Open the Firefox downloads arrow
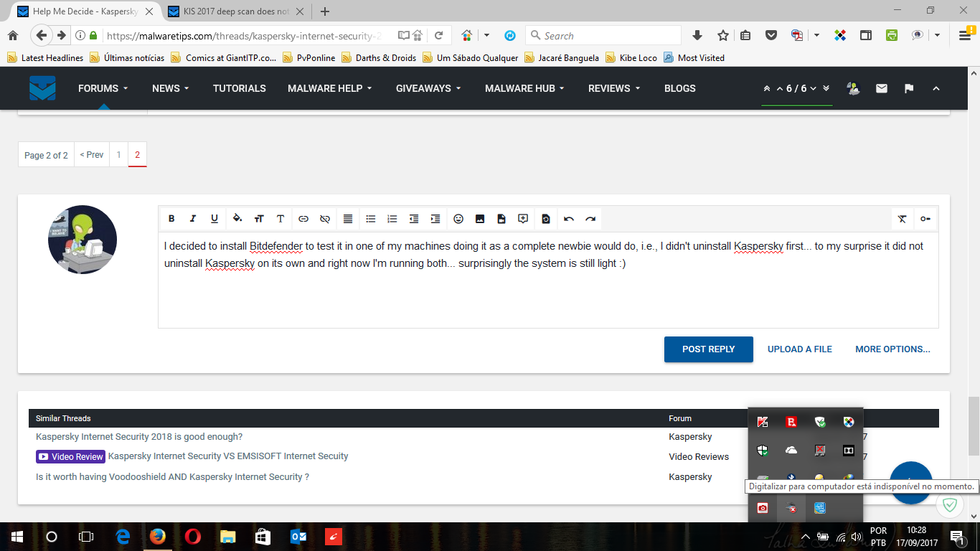 tap(697, 36)
